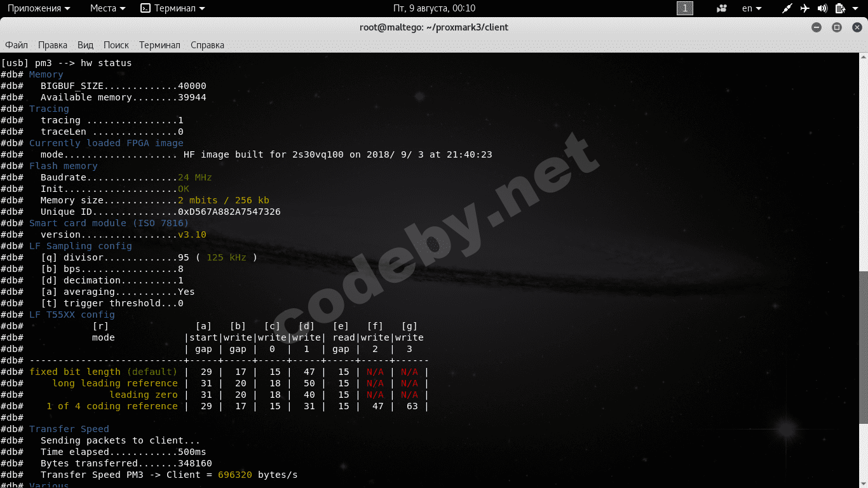
Task: Minimize the terminal window
Action: [x=817, y=27]
